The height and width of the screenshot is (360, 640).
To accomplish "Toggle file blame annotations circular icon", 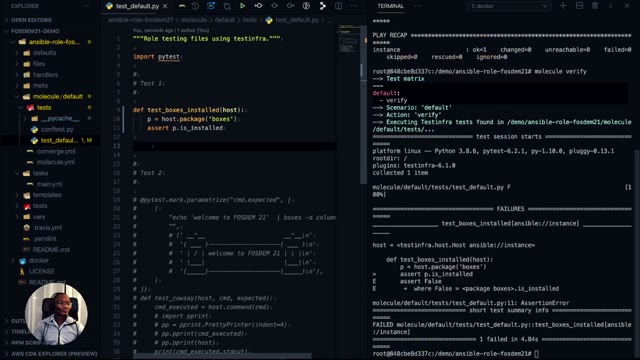I will point(306,6).
